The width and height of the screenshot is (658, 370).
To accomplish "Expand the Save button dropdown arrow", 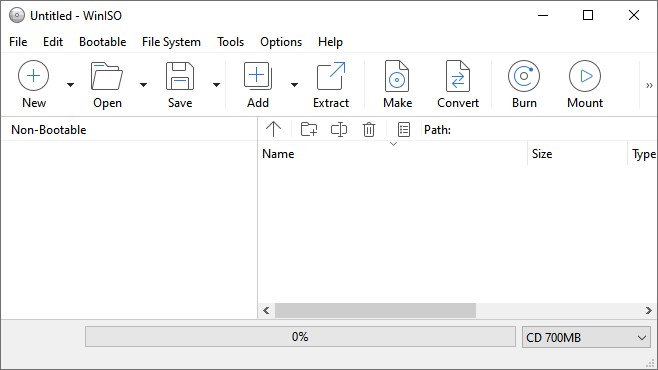I will tap(216, 85).
